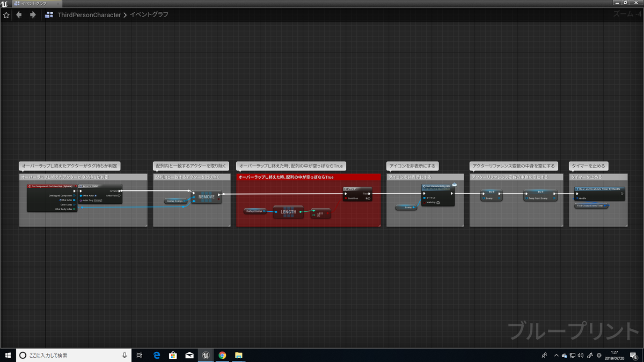The image size is (644, 362).
Task: Select the Enemy variable getter node
Action: [x=406, y=207]
